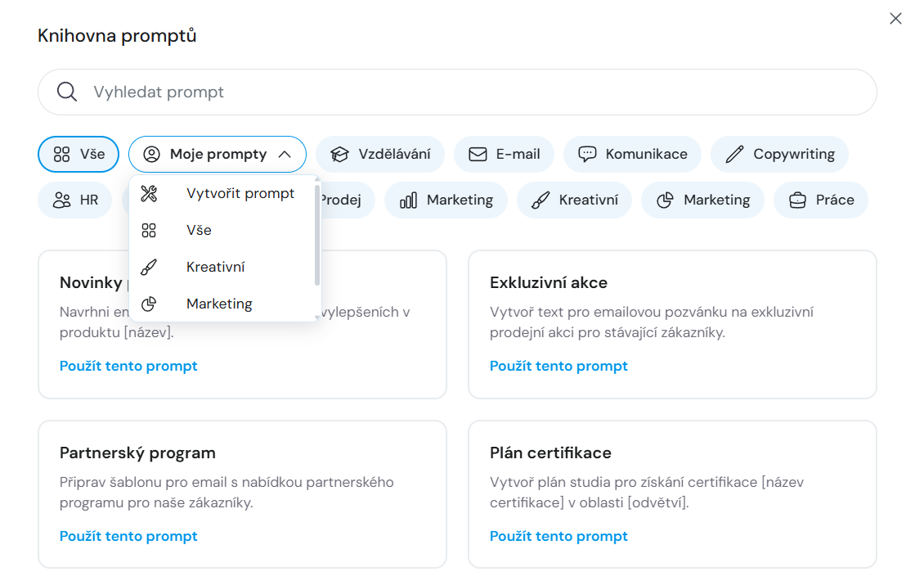Toggle the Kreativní filter chip in category row
The image size is (924, 581).
click(x=574, y=200)
